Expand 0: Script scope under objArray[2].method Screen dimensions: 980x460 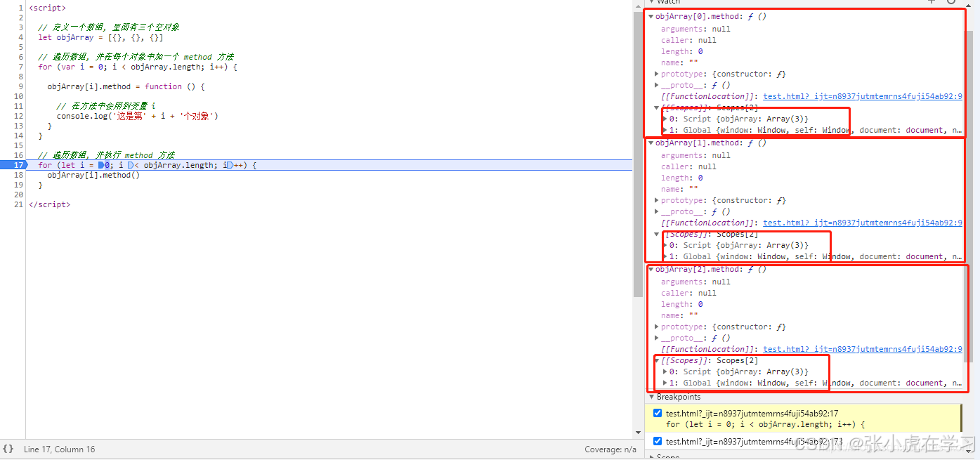[665, 372]
